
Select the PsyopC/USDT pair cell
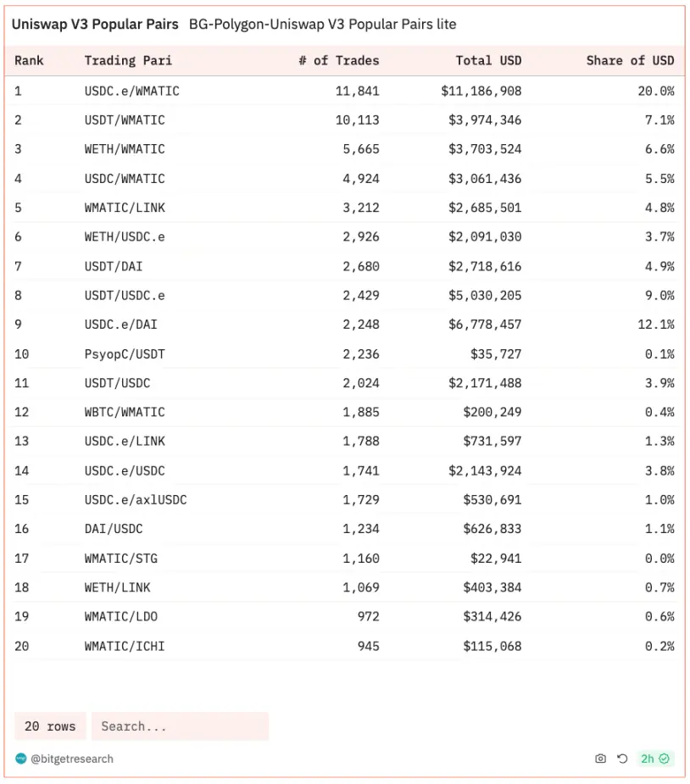(x=125, y=353)
